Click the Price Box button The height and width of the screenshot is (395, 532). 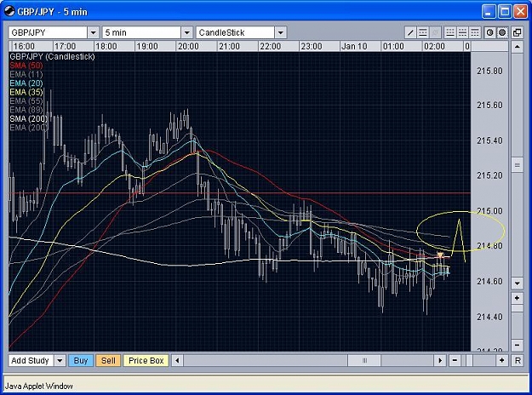coord(146,360)
